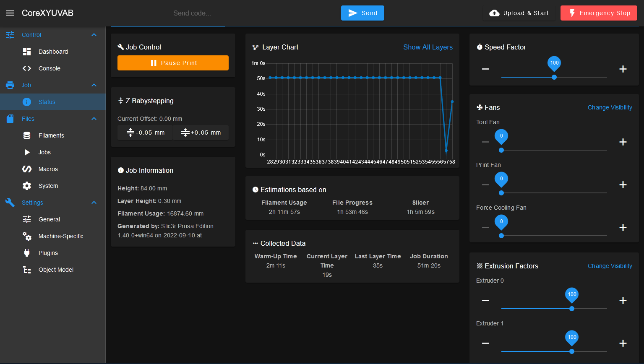This screenshot has height=364, width=644.
Task: Click Show All Layers link
Action: click(428, 47)
